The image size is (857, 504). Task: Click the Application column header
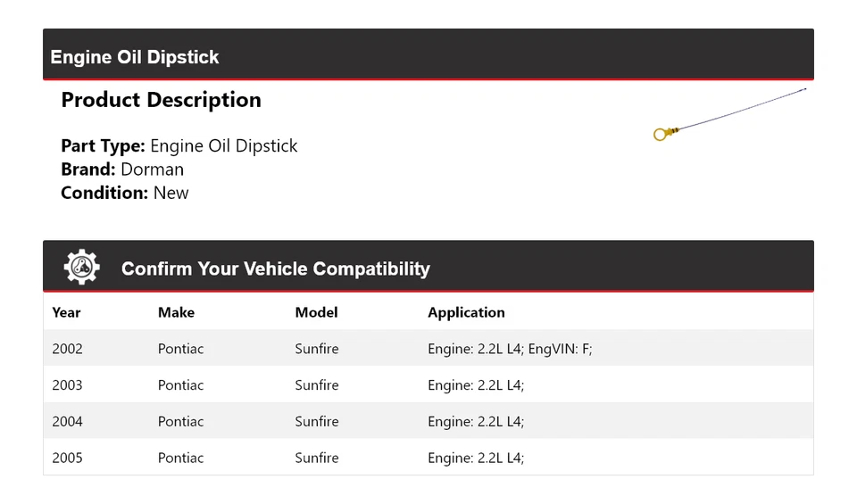coord(466,312)
